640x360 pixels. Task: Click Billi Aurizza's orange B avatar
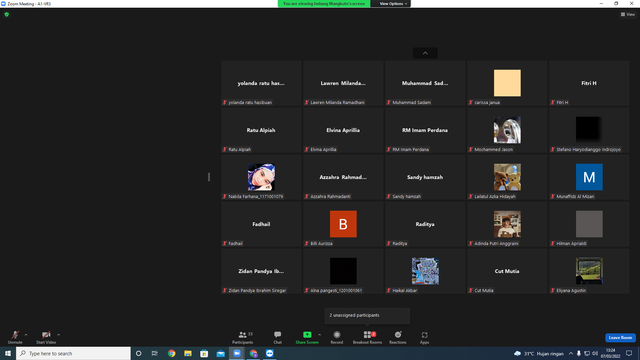click(x=343, y=224)
